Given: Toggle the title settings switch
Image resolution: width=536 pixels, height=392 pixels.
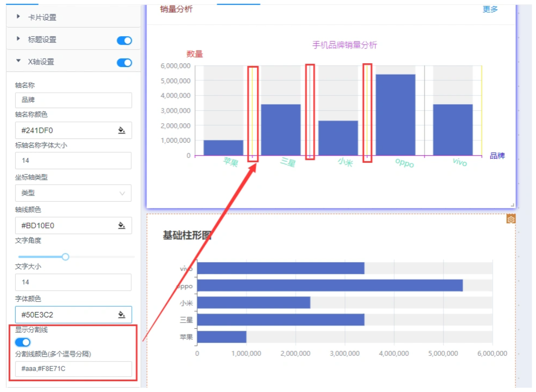Looking at the screenshot, I should 124,40.
